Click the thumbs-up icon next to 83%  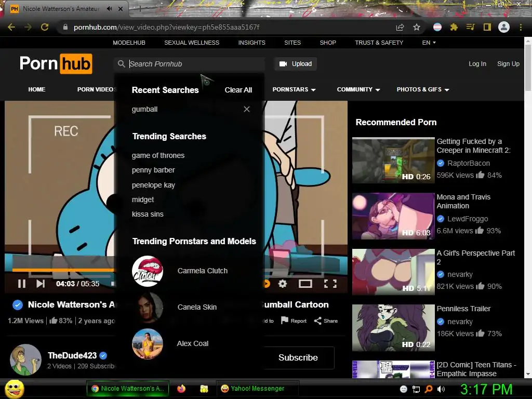click(54, 320)
